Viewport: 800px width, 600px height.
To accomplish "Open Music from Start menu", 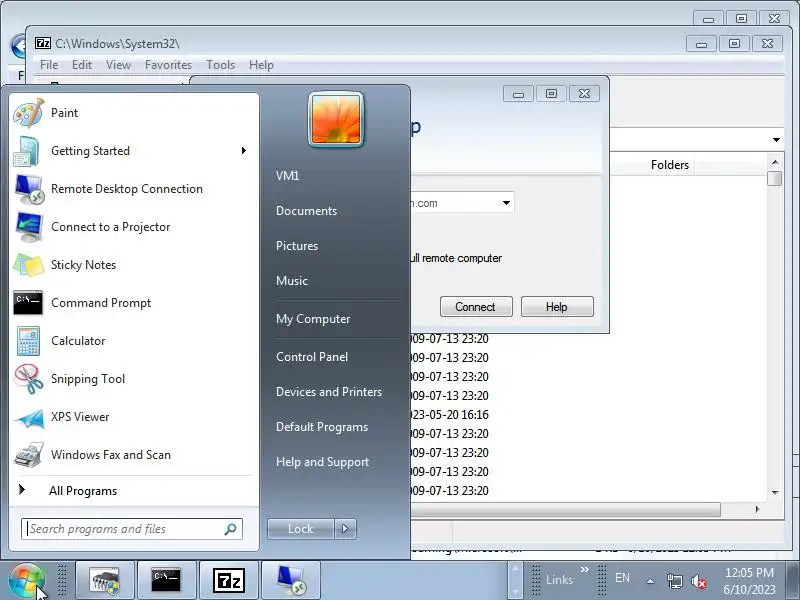I will pyautogui.click(x=292, y=281).
